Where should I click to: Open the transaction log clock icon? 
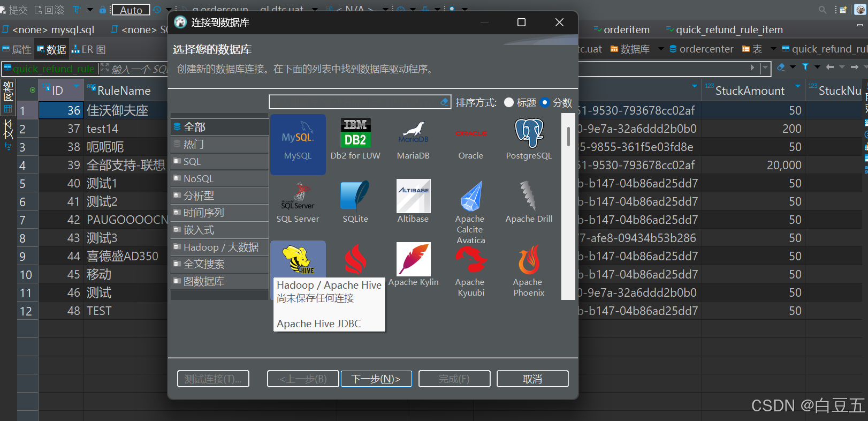tap(157, 10)
